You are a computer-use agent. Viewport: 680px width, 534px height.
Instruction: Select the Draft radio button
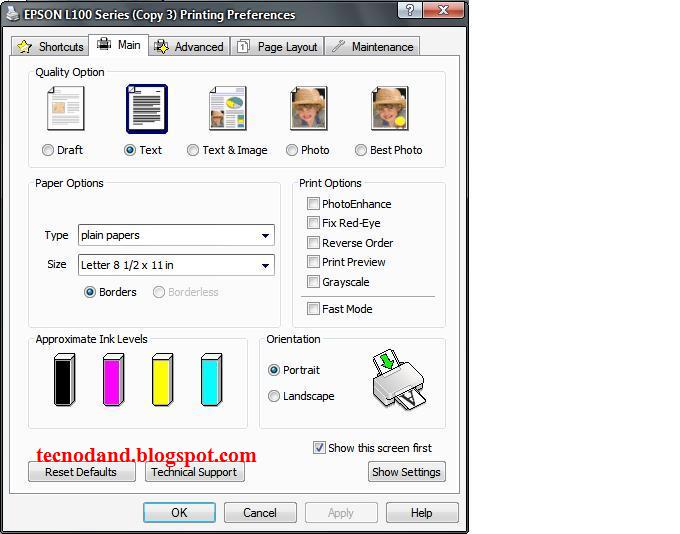tap(48, 150)
